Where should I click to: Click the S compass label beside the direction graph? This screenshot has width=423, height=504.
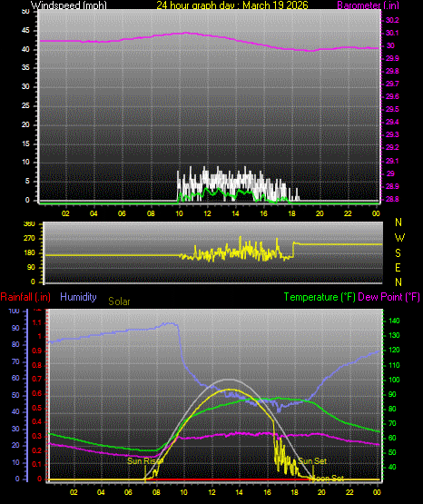pyautogui.click(x=398, y=253)
